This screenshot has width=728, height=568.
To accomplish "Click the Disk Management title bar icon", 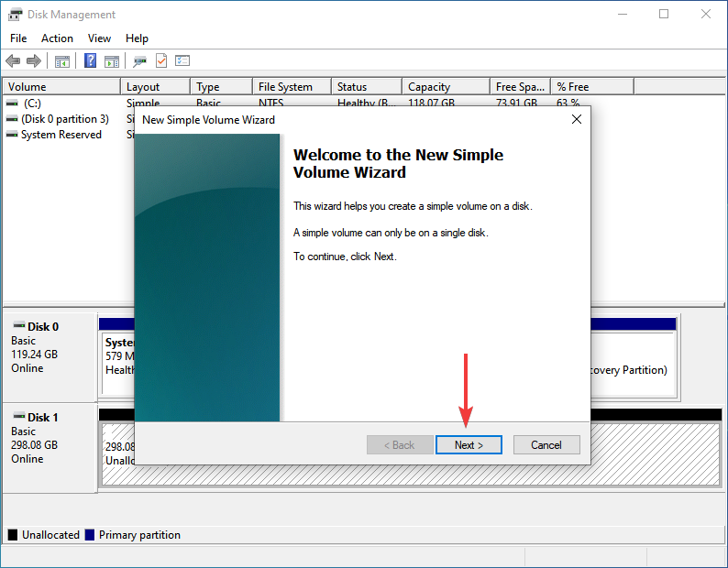I will point(15,15).
